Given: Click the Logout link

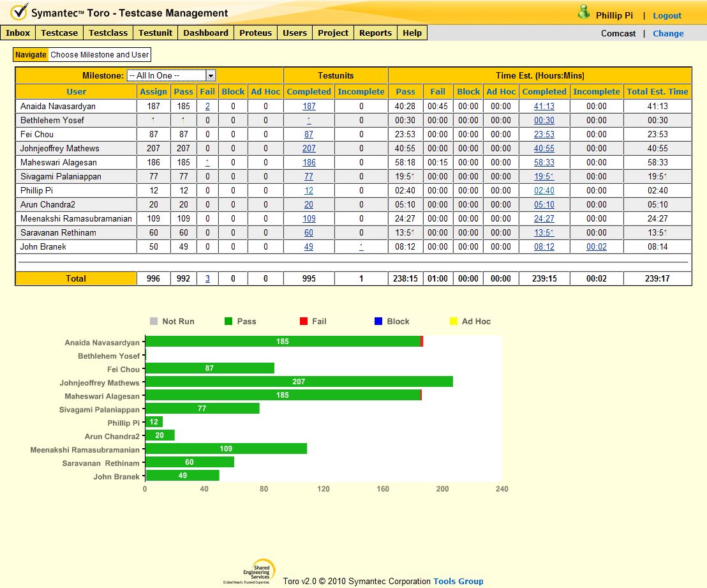Looking at the screenshot, I should [667, 15].
